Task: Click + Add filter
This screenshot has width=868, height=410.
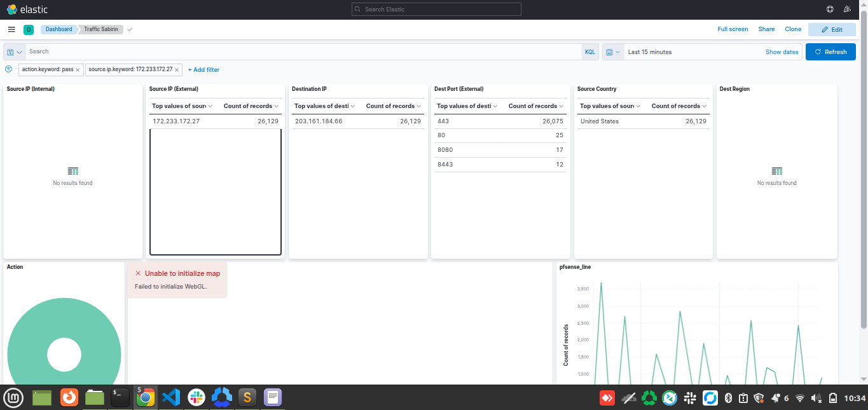Action: pos(203,70)
